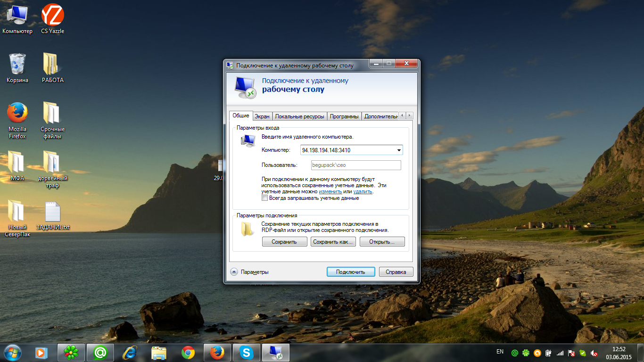Open the network signal tray icon
Image resolution: width=644 pixels, height=362 pixels.
coord(560,353)
